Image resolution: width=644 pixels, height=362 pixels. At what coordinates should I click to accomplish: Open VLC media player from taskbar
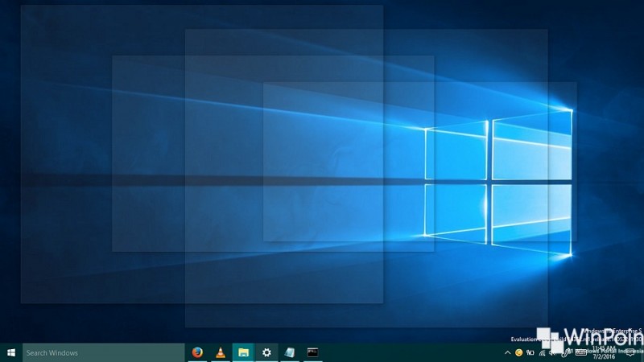pyautogui.click(x=221, y=352)
